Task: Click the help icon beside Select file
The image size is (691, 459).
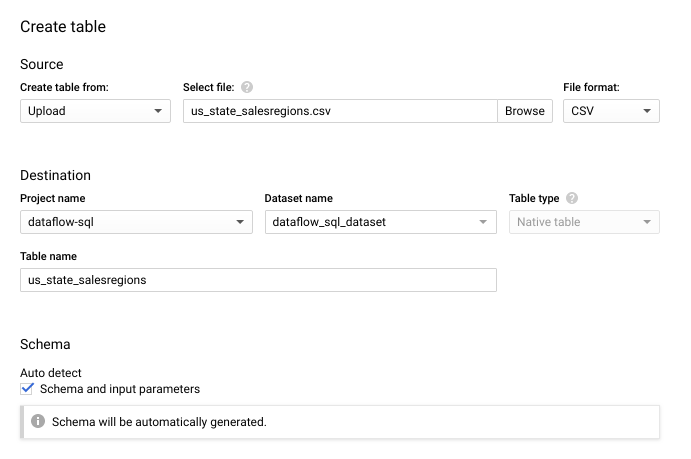Action: point(247,88)
